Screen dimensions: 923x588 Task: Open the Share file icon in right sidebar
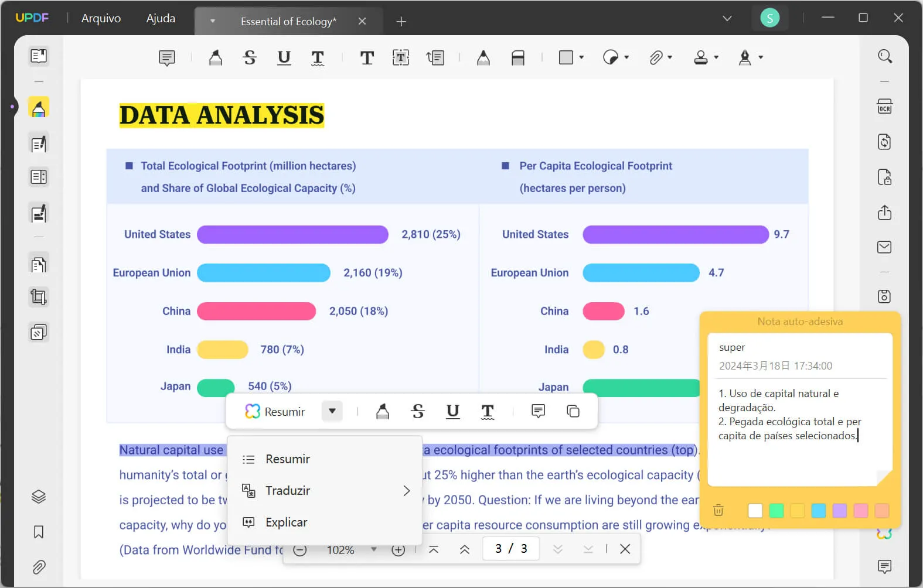[x=885, y=212]
